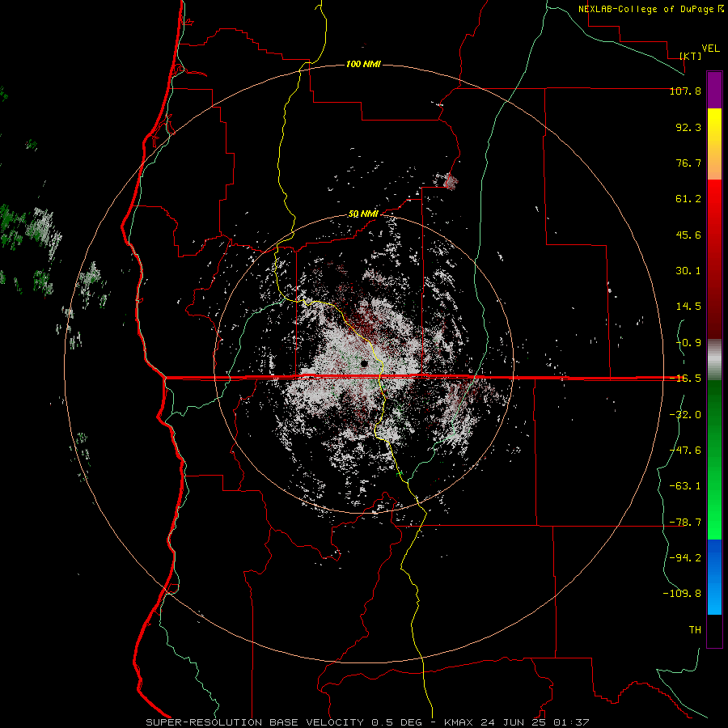Click the 76.7 velocity scale value

688,163
